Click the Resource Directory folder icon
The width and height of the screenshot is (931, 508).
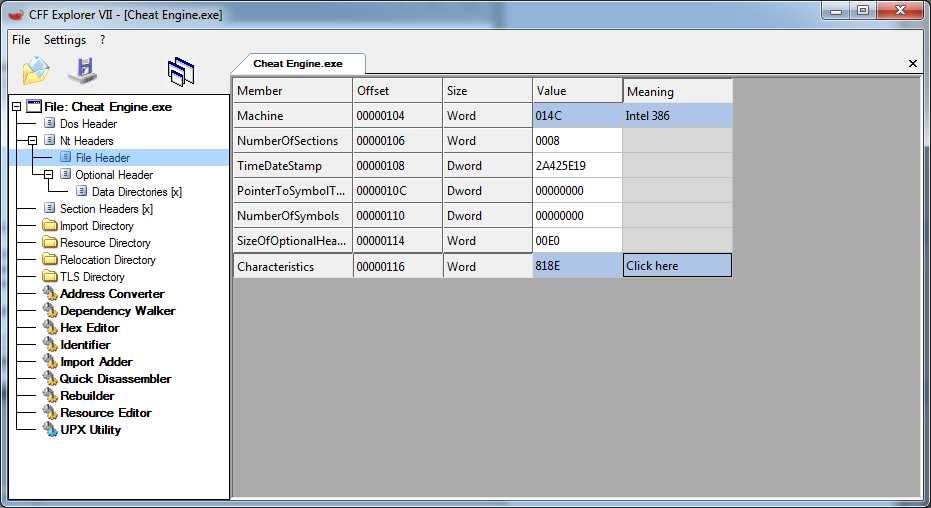point(50,243)
